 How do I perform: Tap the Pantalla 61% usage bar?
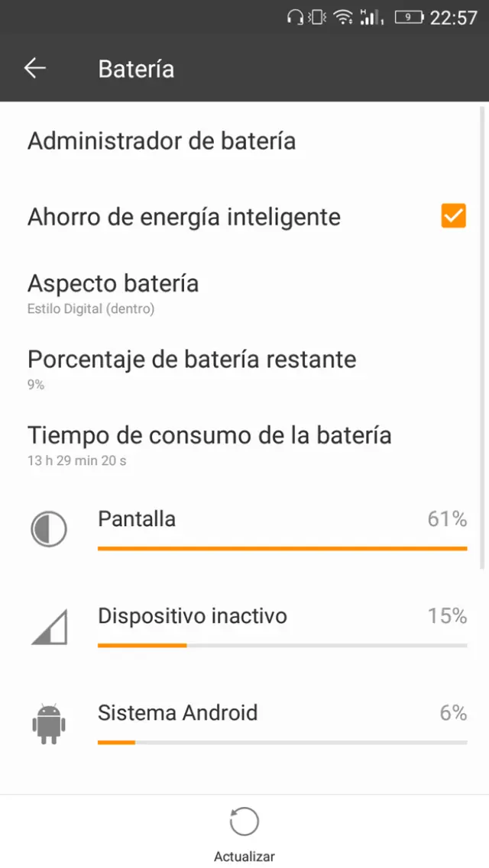[x=282, y=548]
